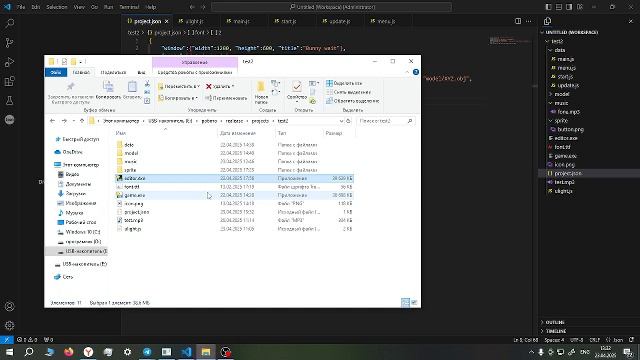
Task: Click Up arrow in File Explorer navigation
Action: 82,121
